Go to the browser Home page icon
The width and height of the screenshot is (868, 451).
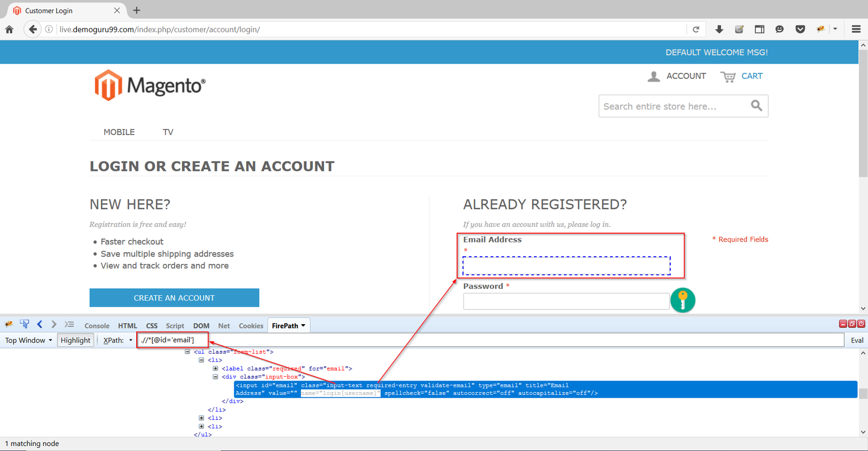point(9,29)
